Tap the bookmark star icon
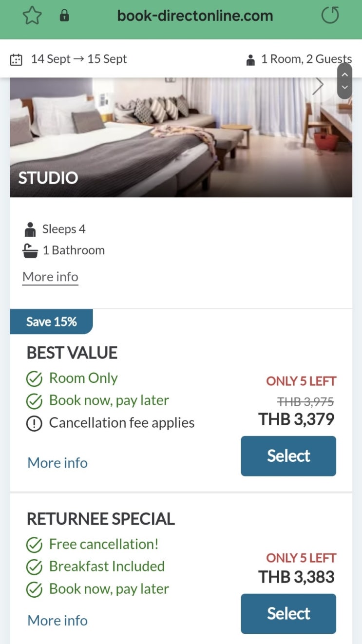This screenshot has width=362, height=644. click(x=33, y=16)
